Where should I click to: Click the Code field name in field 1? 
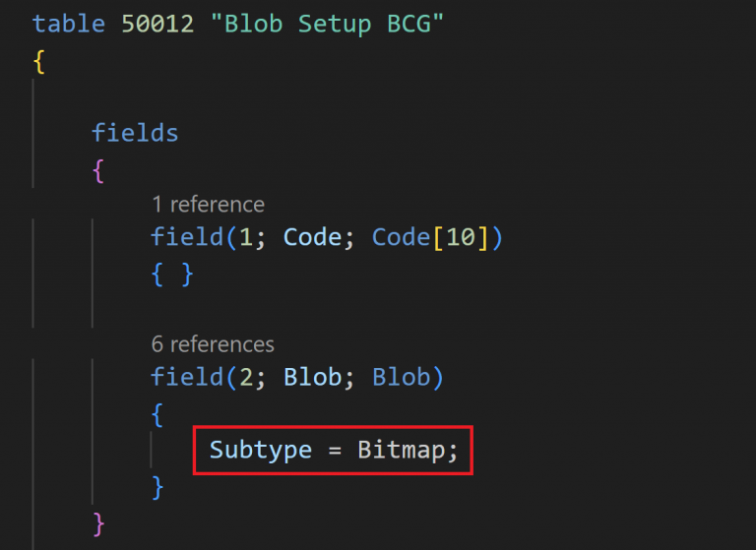tap(312, 238)
